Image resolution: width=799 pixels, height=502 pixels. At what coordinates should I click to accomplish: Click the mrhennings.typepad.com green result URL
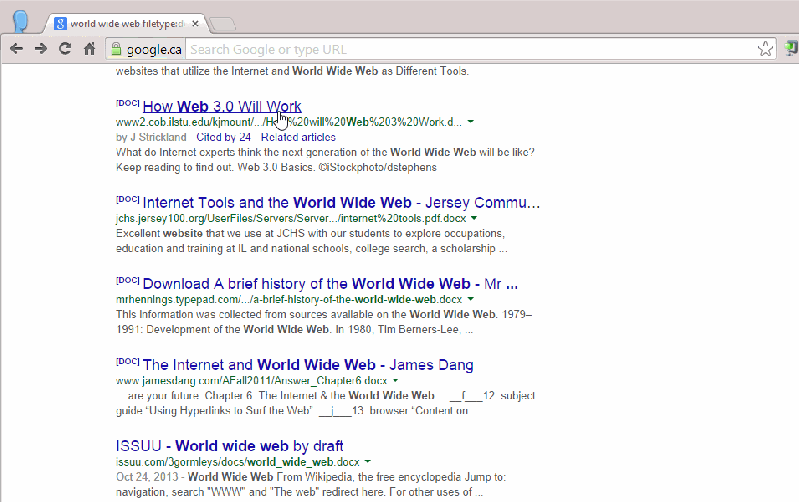click(289, 299)
